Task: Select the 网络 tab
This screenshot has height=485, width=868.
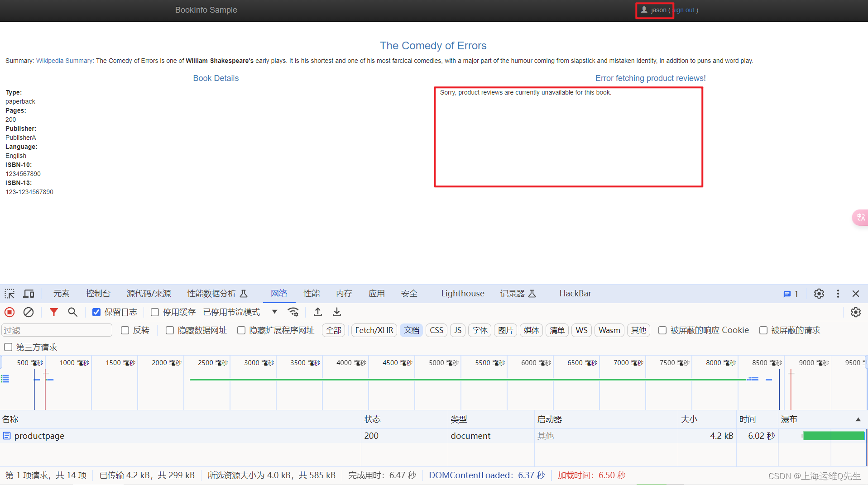Action: pos(279,294)
